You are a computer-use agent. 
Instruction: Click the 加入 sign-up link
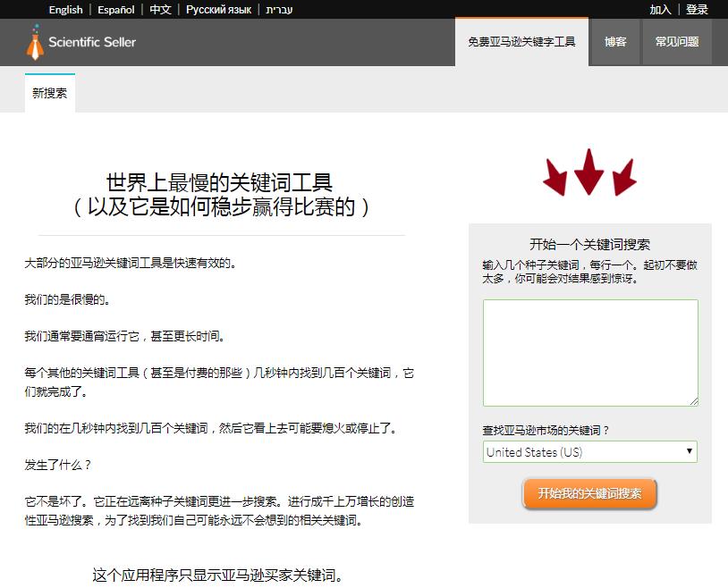(x=660, y=10)
